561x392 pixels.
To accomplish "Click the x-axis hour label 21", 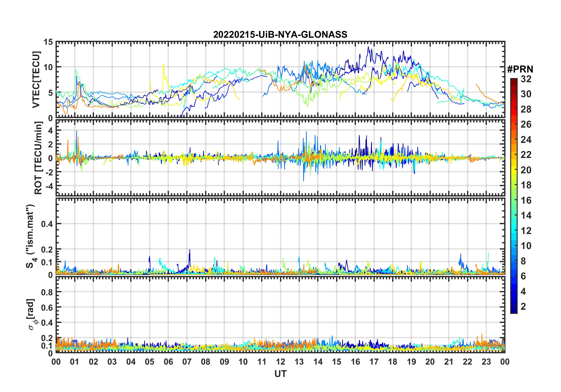I will [449, 362].
